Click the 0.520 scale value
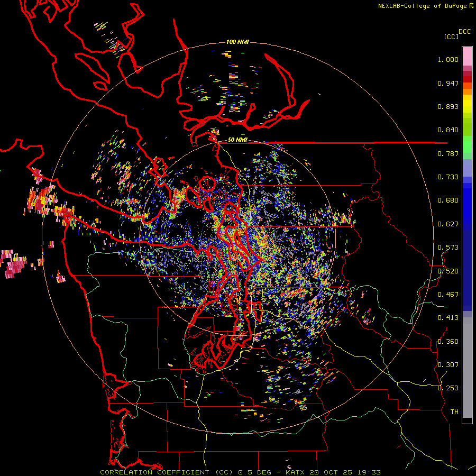Image resolution: width=476 pixels, height=476 pixels. [x=448, y=271]
